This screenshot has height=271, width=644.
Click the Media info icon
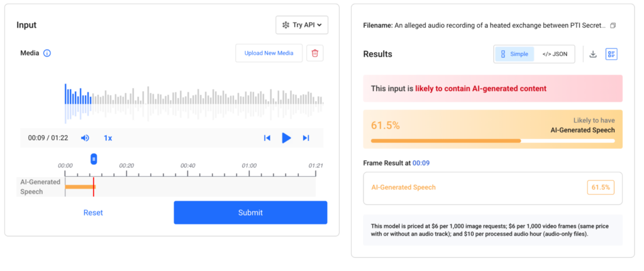tap(47, 53)
